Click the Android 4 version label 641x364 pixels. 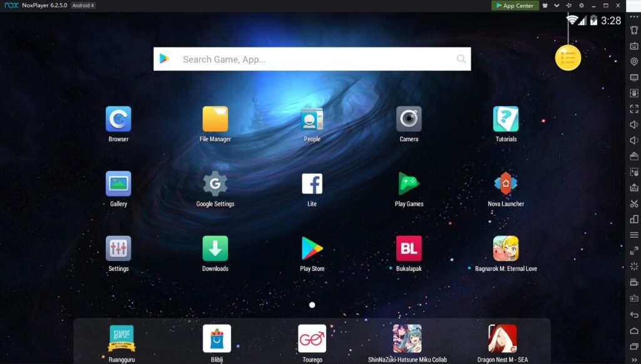pyautogui.click(x=83, y=6)
